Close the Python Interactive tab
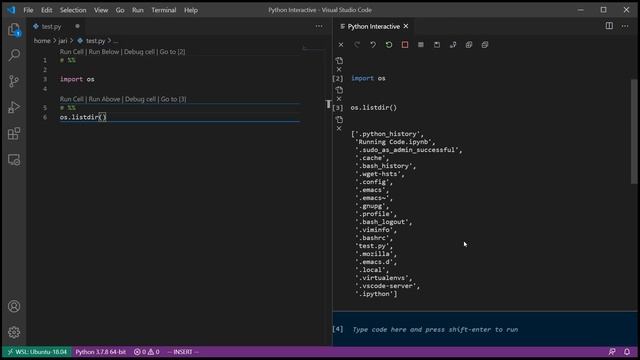This screenshot has width=640, height=360. point(406,26)
